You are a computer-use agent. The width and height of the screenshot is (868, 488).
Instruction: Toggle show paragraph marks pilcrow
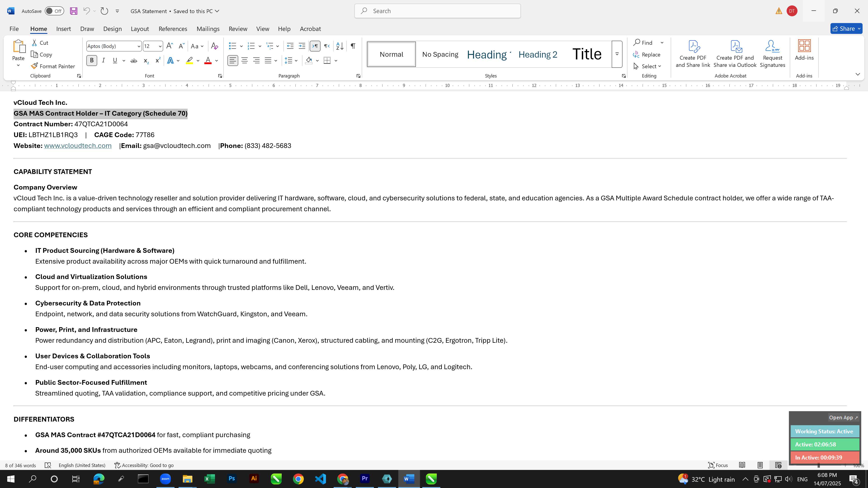[x=353, y=46]
